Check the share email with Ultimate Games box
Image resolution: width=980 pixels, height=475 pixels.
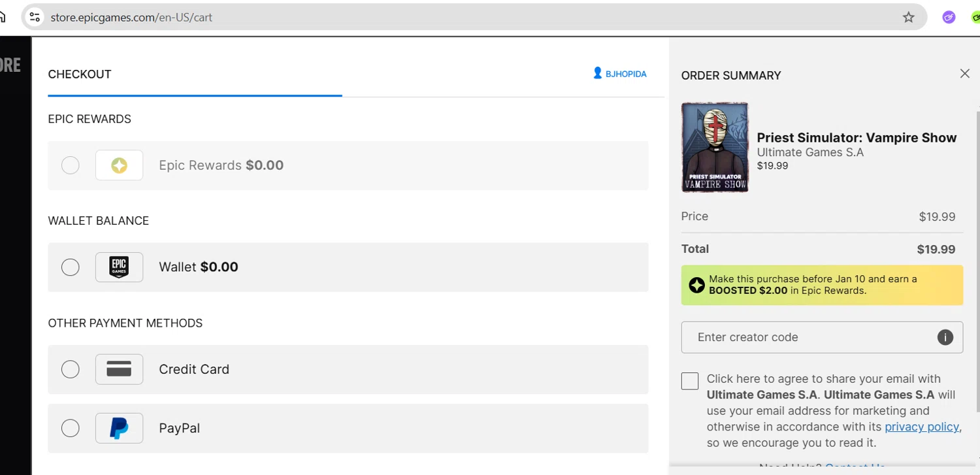point(690,381)
